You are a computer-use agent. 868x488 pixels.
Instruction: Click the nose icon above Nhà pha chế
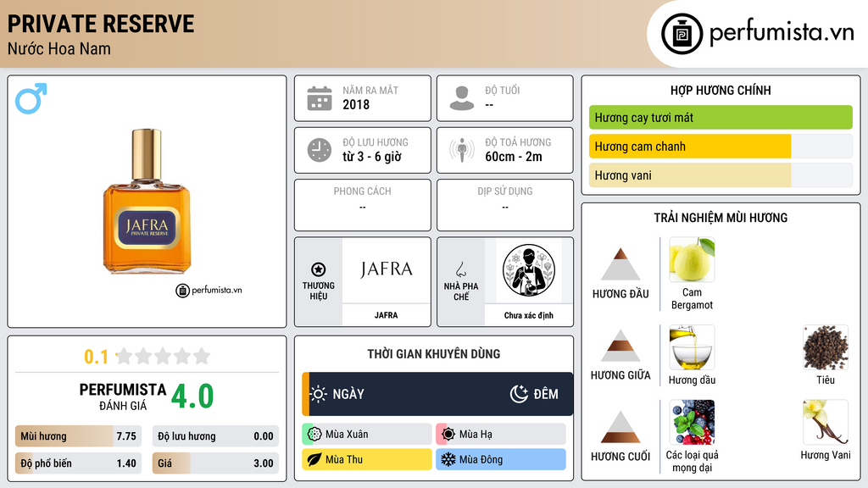click(460, 269)
